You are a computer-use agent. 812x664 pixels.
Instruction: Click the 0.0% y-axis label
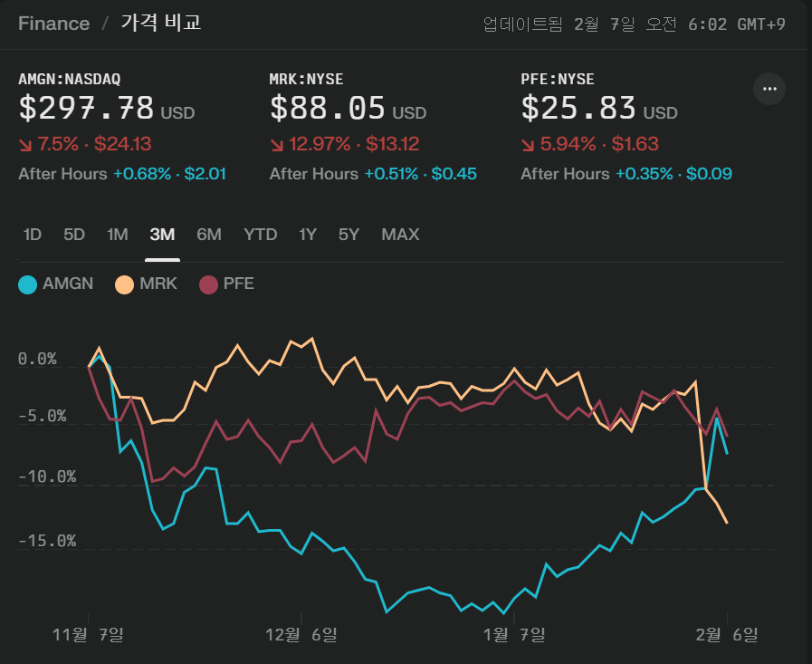click(x=37, y=359)
